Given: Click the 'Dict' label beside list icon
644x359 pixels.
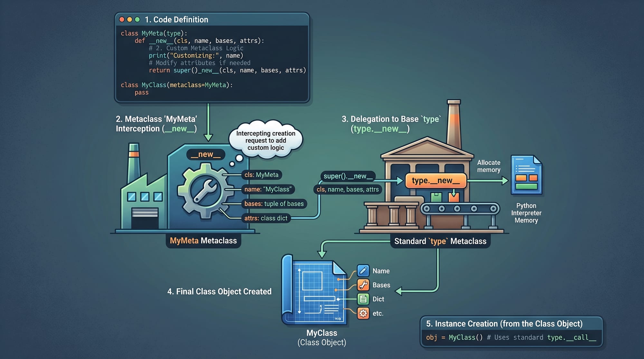Looking at the screenshot, I should 378,299.
